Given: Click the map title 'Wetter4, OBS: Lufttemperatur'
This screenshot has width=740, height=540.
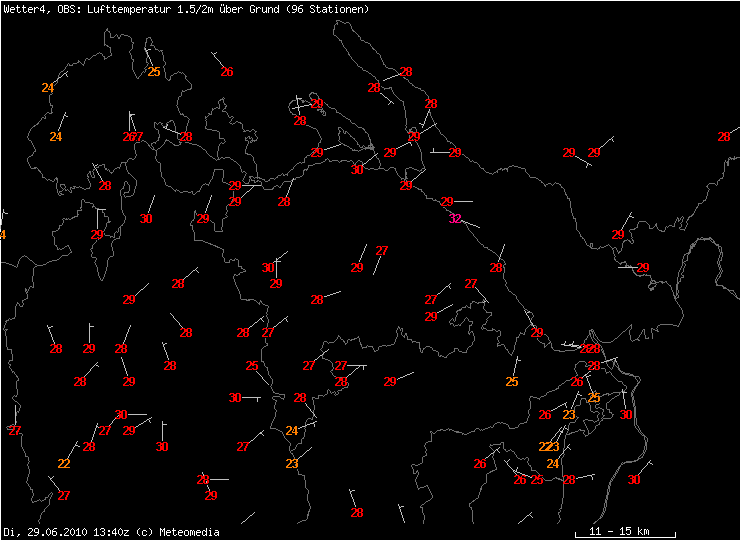Looking at the screenshot, I should [x=86, y=9].
